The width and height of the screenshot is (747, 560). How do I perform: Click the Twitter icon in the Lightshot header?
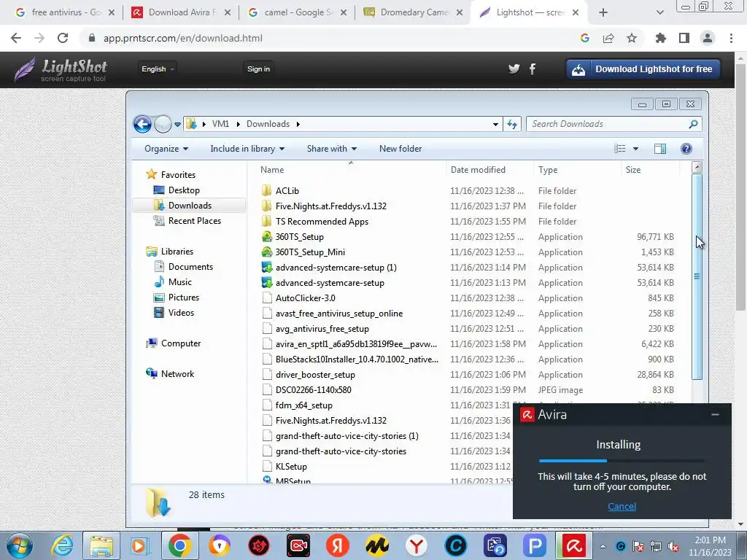(x=514, y=69)
